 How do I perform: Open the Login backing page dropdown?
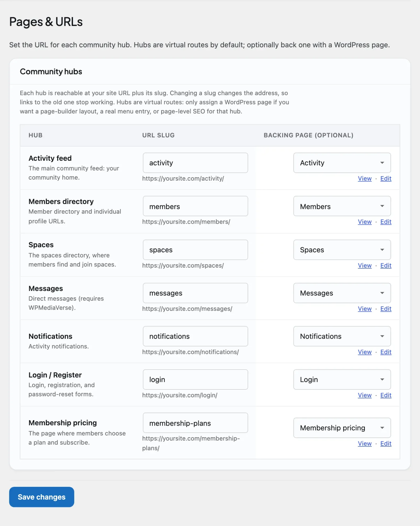point(342,379)
